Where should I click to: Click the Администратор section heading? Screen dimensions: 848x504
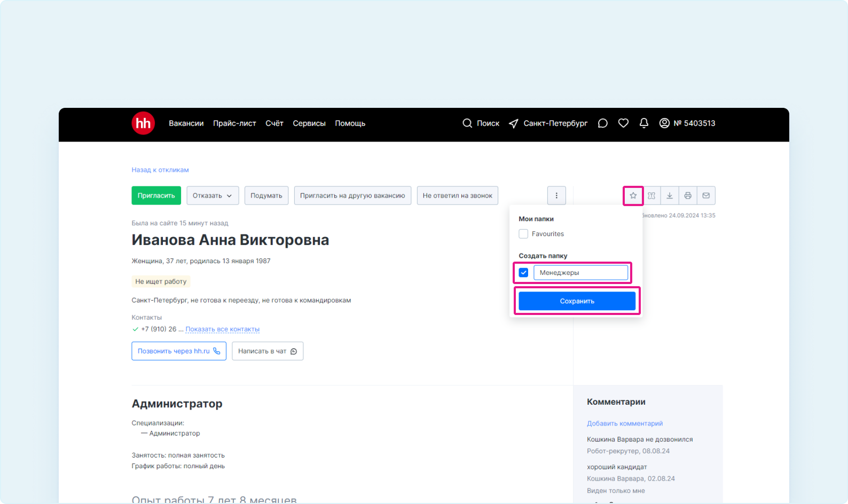(x=177, y=404)
